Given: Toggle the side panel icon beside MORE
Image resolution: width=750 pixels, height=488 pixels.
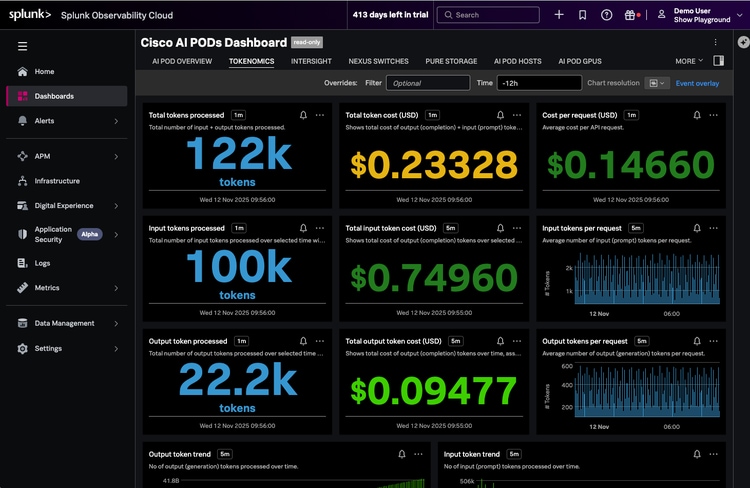Looking at the screenshot, I should (717, 61).
